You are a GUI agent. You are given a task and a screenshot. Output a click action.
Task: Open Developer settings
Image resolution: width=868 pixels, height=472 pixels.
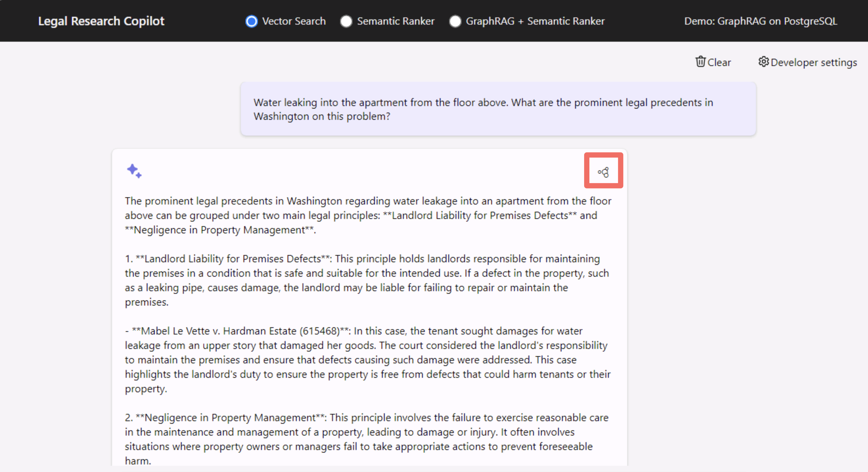808,62
